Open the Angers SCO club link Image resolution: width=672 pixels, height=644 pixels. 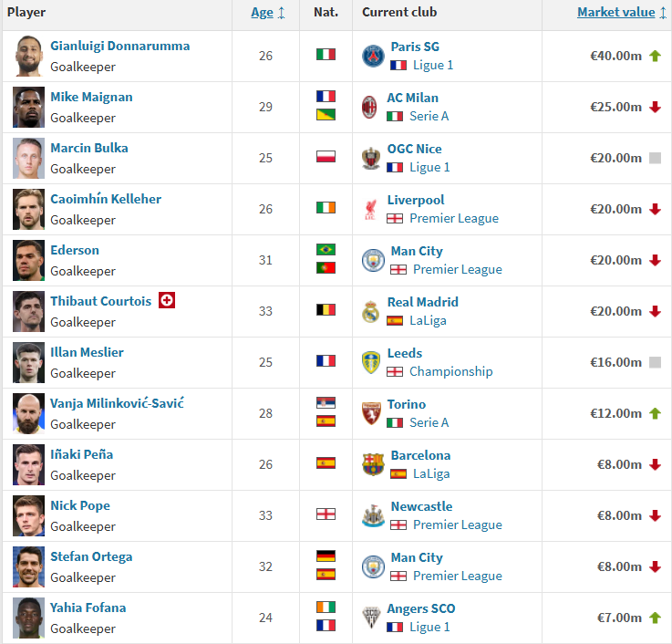[x=421, y=608]
